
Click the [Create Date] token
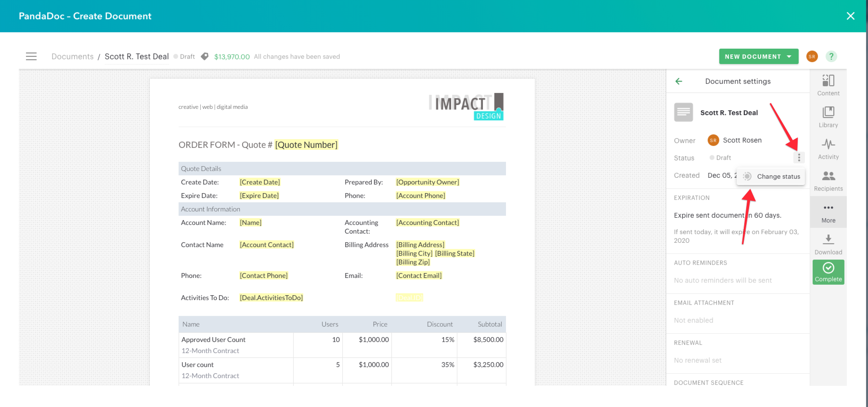click(260, 182)
